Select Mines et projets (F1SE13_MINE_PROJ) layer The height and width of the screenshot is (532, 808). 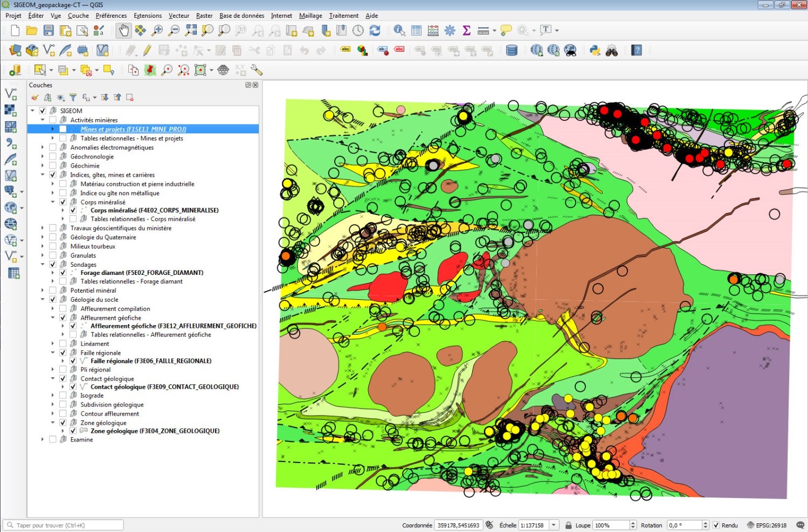[x=133, y=129]
